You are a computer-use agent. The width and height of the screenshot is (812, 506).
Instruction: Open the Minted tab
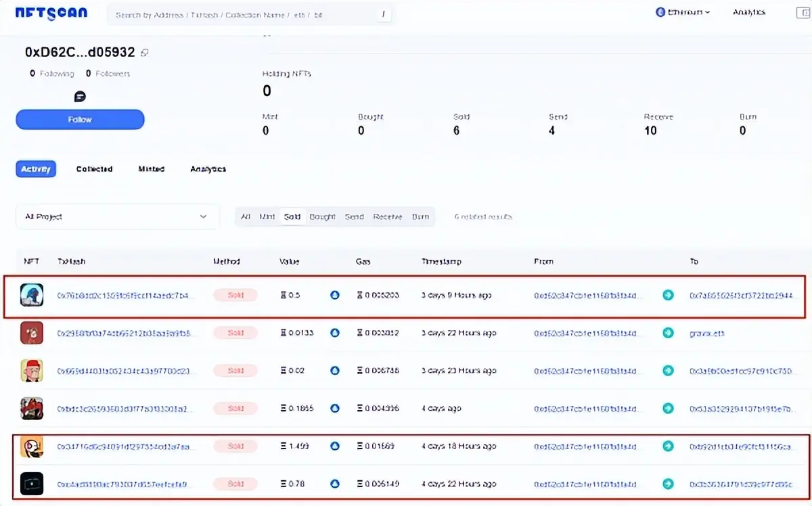152,169
